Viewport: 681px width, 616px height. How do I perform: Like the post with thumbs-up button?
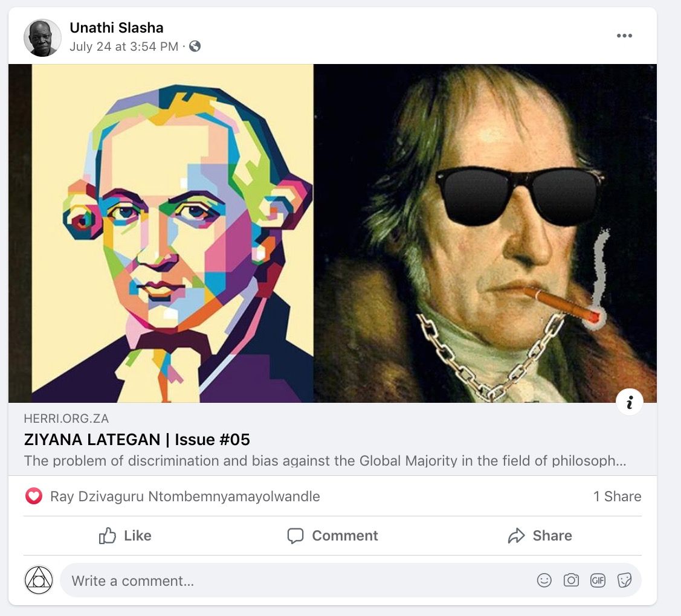125,536
